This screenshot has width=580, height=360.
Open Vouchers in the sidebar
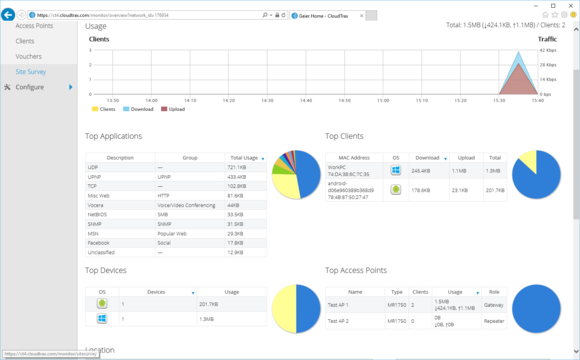[28, 56]
